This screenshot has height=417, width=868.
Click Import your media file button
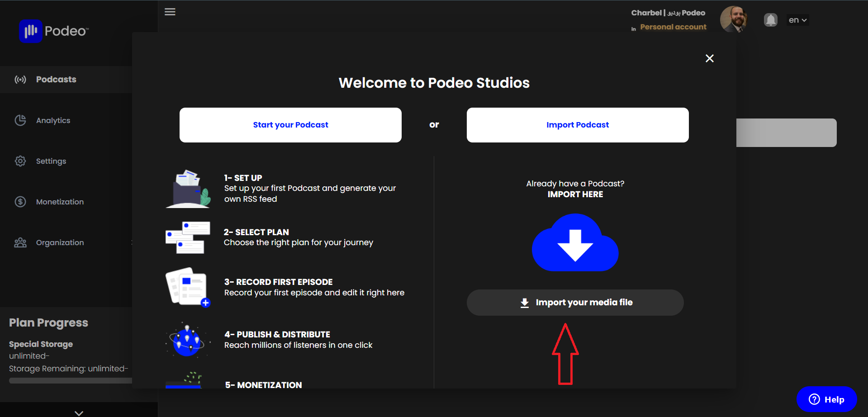[x=575, y=303]
